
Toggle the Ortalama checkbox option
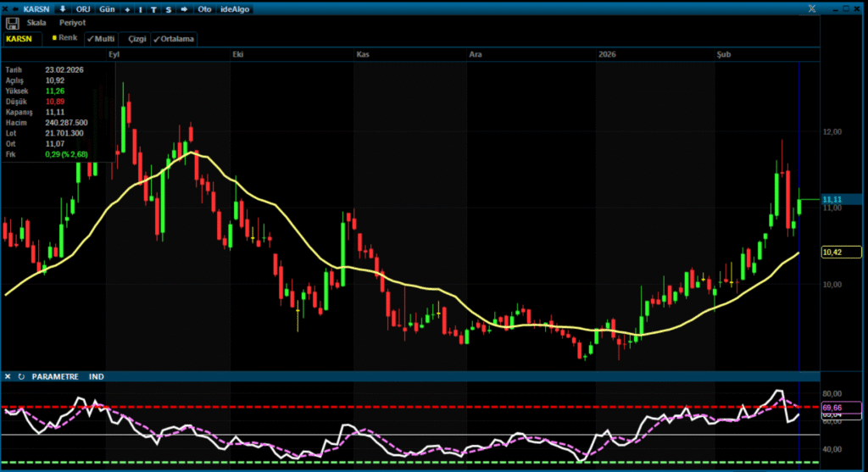click(x=174, y=39)
